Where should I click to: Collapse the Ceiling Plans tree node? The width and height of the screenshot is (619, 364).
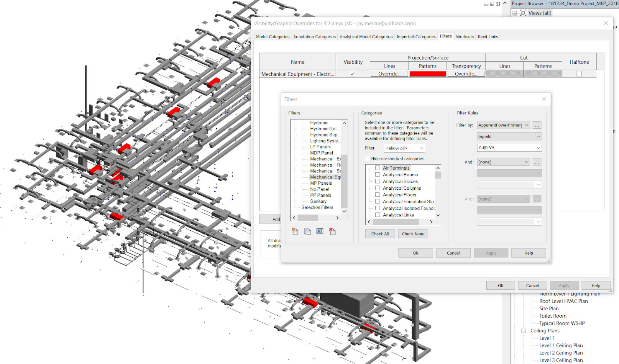click(x=523, y=331)
